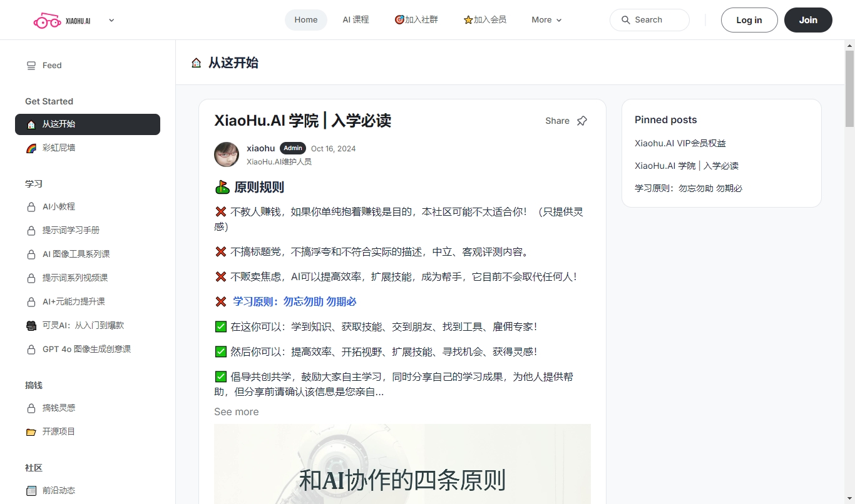
Task: Click the lock icon beside AI小教程
Action: (31, 207)
